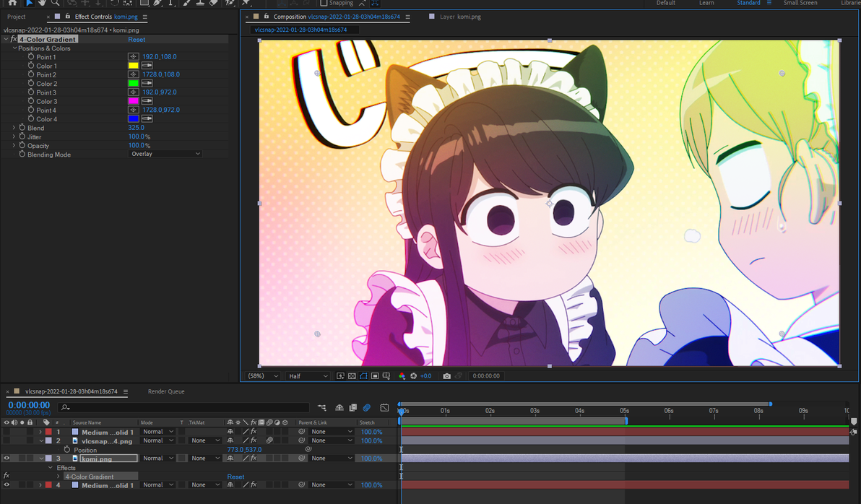Open the Effect Controls panel menu

point(145,17)
